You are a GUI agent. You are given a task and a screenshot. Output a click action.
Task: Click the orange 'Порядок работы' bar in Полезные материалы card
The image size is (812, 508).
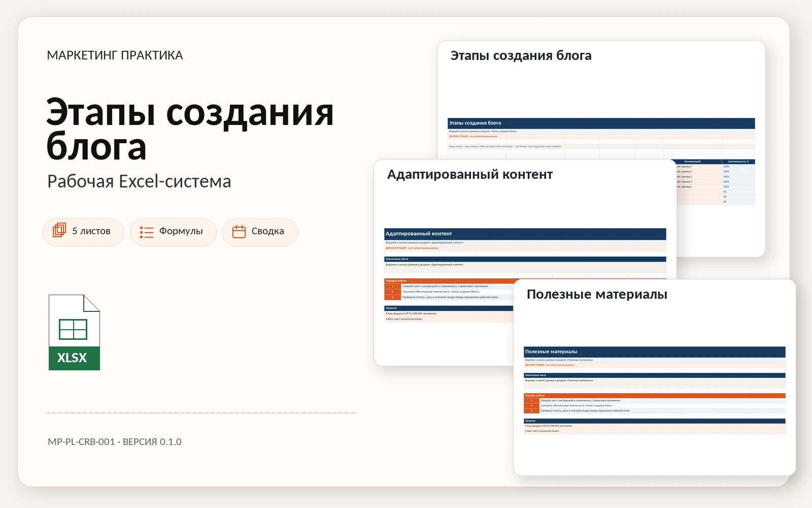[654, 395]
